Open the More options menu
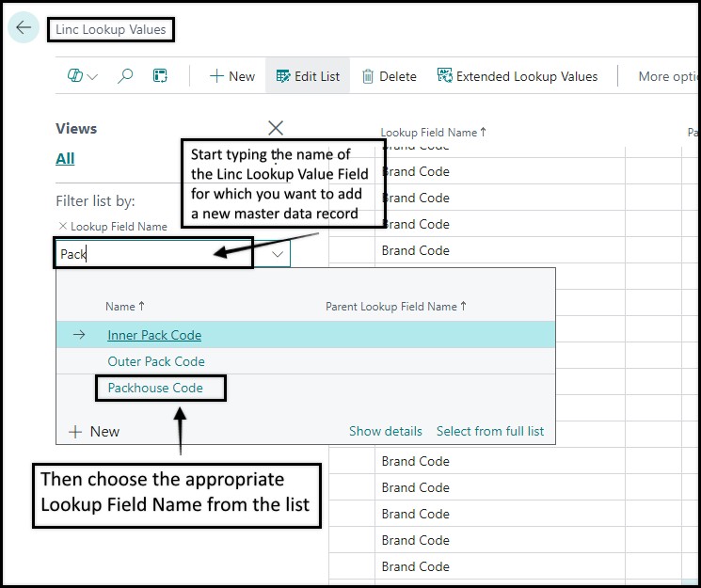This screenshot has width=701, height=588. pos(666,76)
